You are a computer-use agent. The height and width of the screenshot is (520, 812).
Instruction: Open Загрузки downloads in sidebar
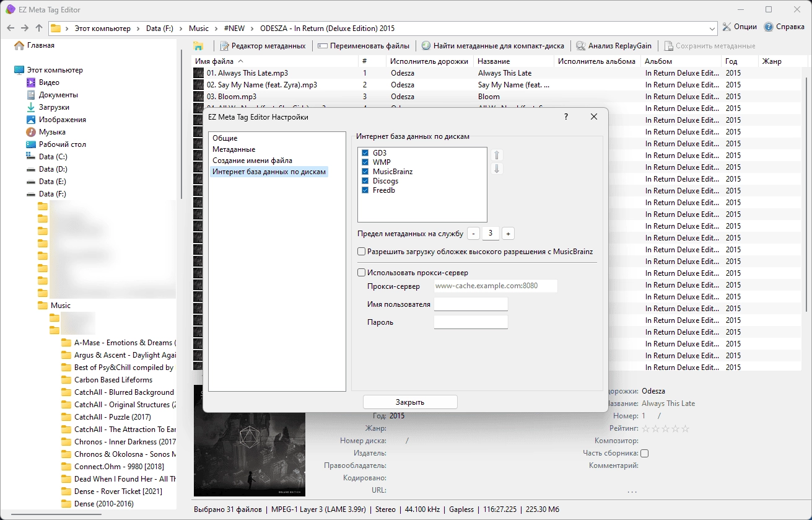(x=53, y=107)
